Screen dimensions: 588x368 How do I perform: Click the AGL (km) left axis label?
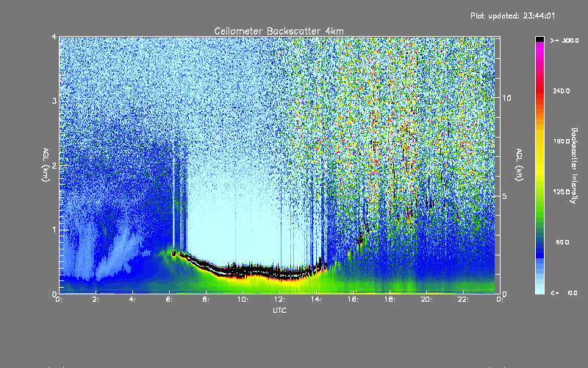46,165
